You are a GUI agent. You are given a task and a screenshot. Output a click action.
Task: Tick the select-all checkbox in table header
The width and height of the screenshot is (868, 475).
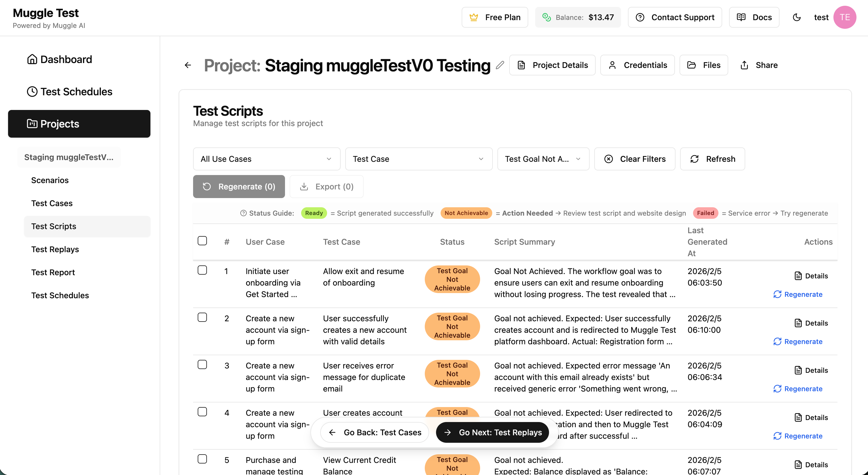point(202,241)
